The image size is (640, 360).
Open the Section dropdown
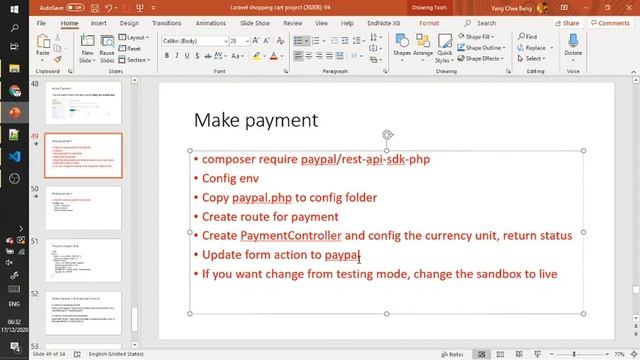click(134, 60)
